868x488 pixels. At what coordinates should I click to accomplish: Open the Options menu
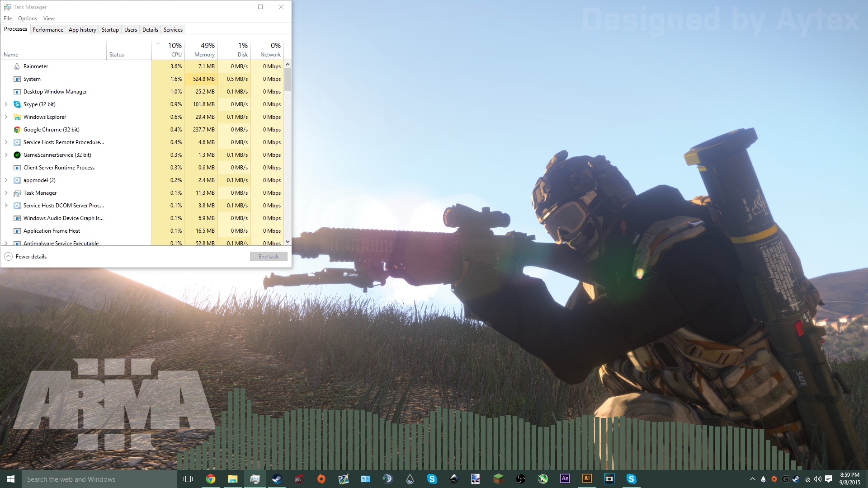(x=28, y=19)
